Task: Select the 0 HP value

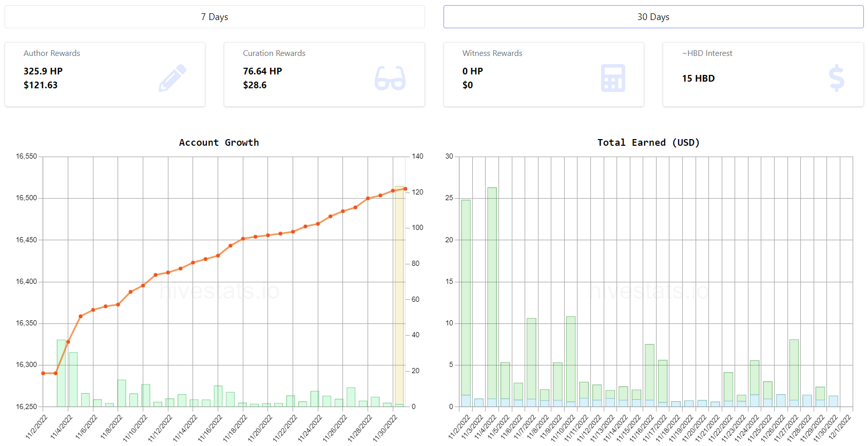Action: (473, 71)
